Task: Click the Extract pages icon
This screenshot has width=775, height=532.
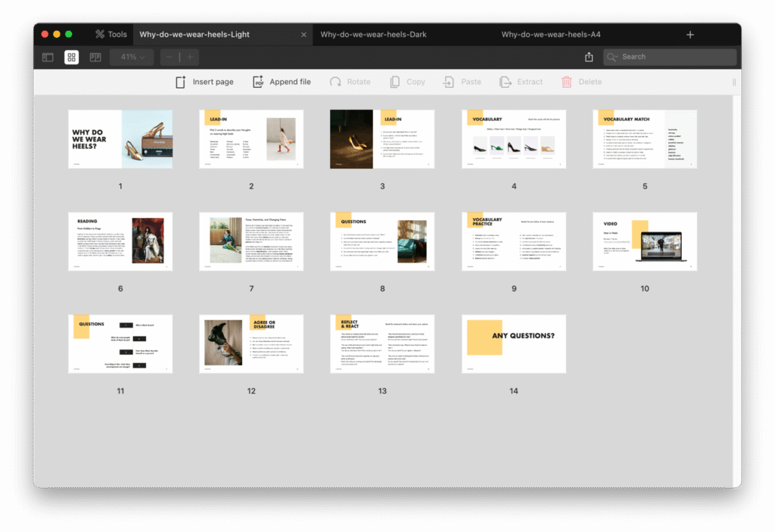Action: [x=506, y=82]
